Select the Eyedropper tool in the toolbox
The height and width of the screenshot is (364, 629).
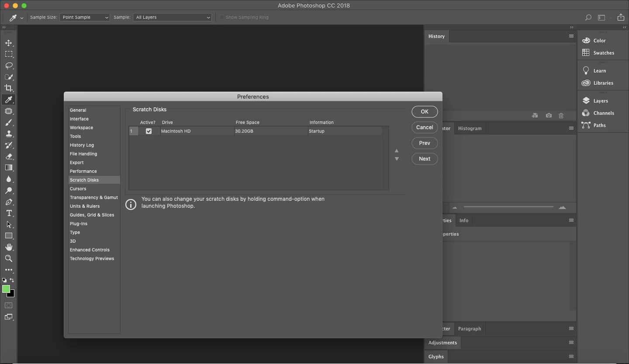9,100
